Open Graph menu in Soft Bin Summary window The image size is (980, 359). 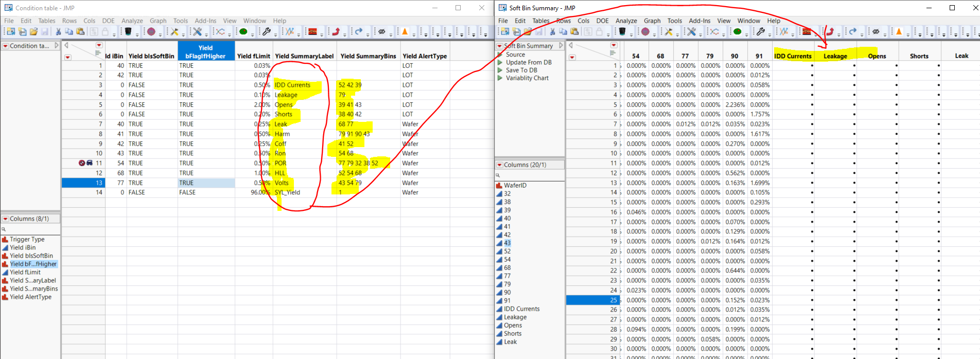click(652, 21)
